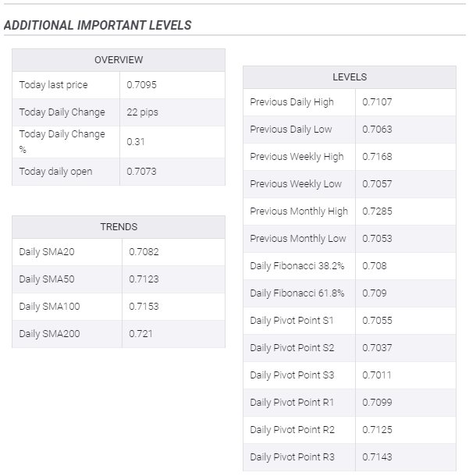Image resolution: width=469 pixels, height=476 pixels.
Task: Click the TRENDS table header
Action: 119,227
